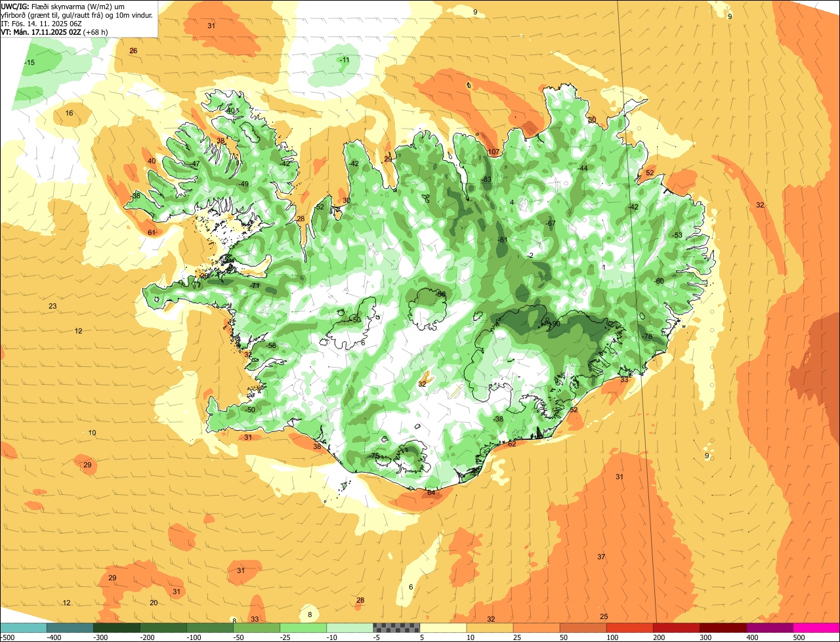Click the "-90" value on the Vatnajökull glacier
Image resolution: width=840 pixels, height=642 pixels.
click(x=555, y=324)
